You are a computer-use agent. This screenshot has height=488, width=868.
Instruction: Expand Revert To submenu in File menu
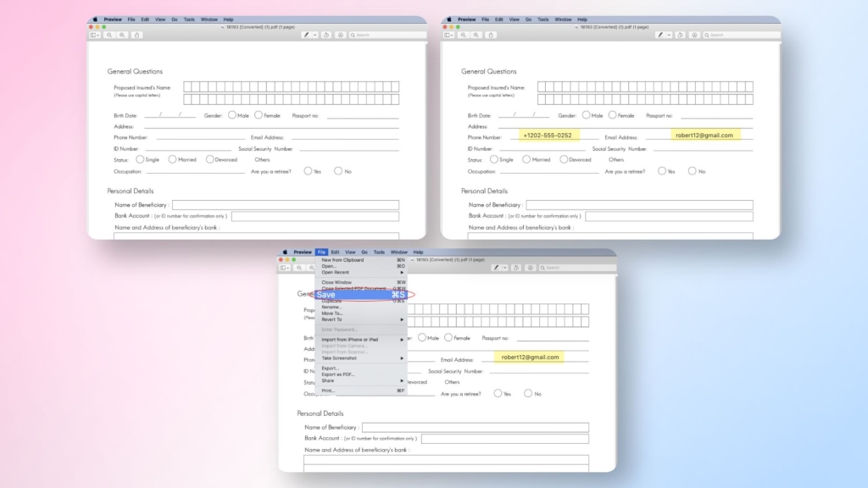(361, 319)
